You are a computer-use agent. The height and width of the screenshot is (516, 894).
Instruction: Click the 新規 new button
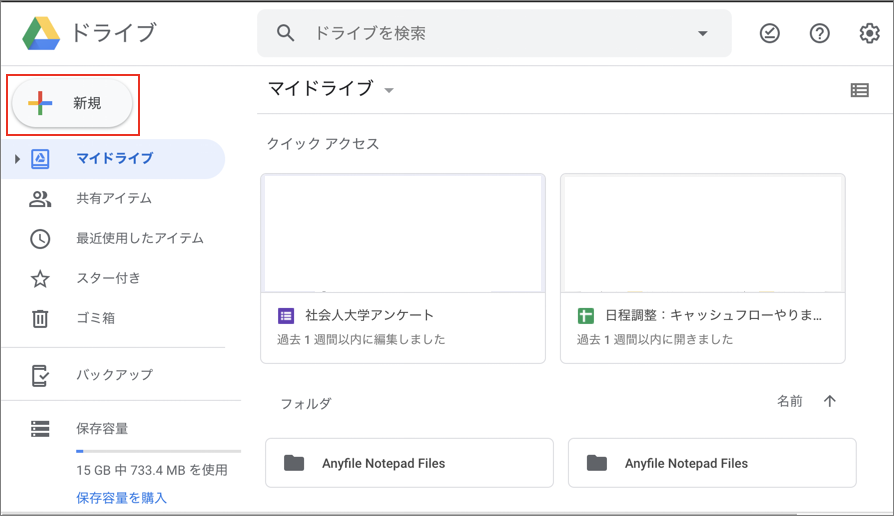point(72,103)
